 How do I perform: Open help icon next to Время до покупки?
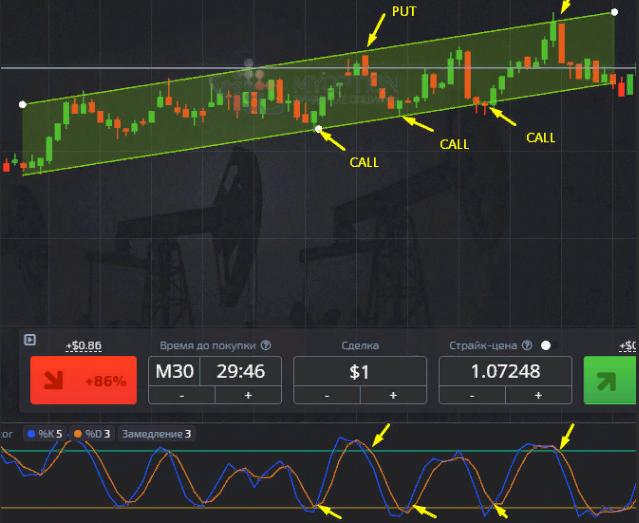266,346
